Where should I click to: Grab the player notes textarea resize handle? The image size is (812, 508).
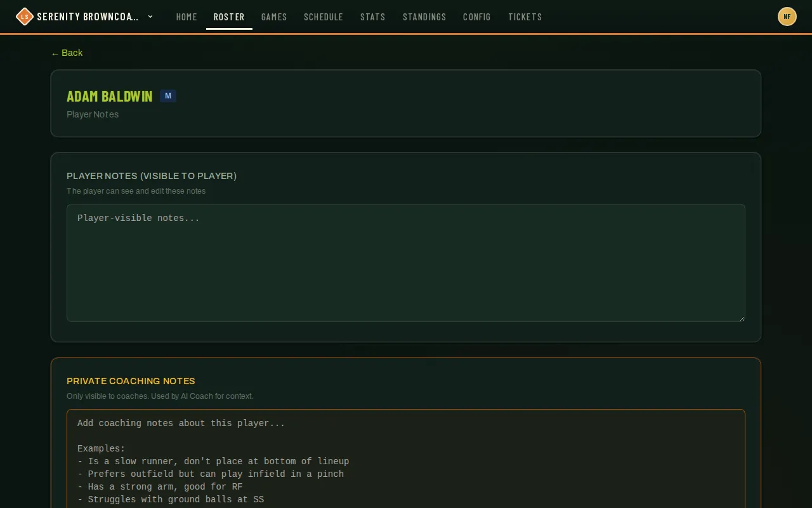pyautogui.click(x=741, y=317)
